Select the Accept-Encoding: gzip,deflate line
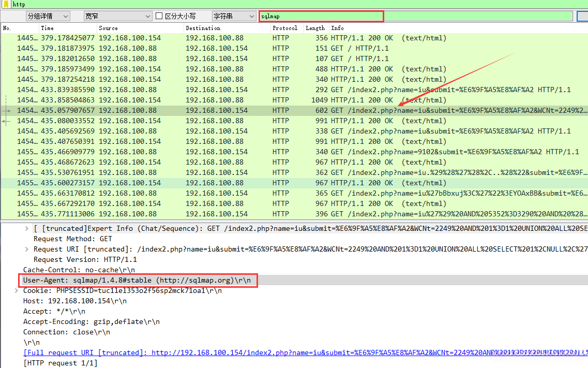The image size is (588, 368). pyautogui.click(x=91, y=322)
